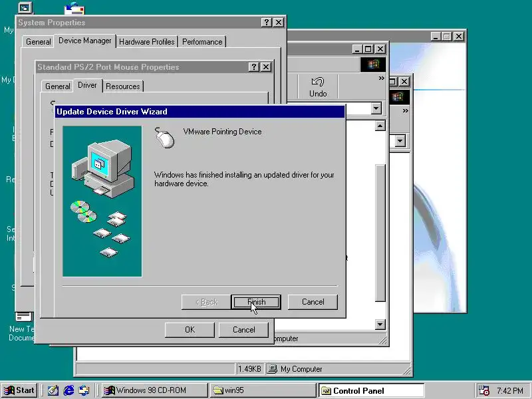Minimize the Control Panel window
The width and height of the screenshot is (532, 399).
356,49
